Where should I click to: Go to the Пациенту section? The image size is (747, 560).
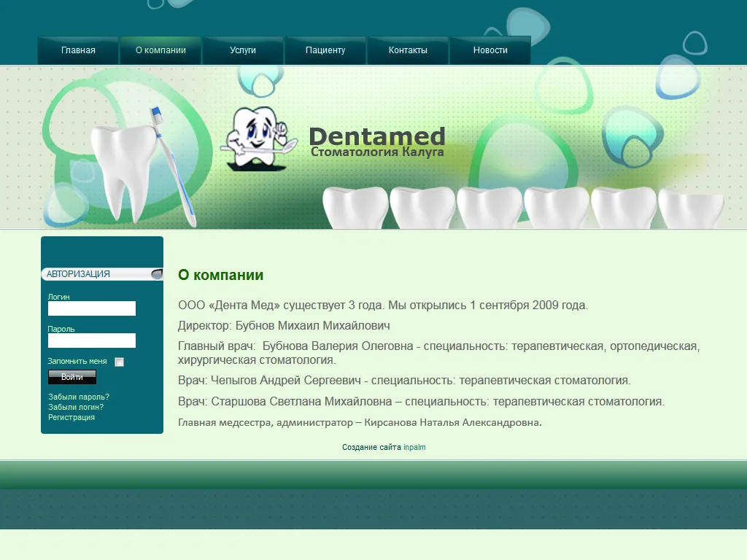[325, 50]
